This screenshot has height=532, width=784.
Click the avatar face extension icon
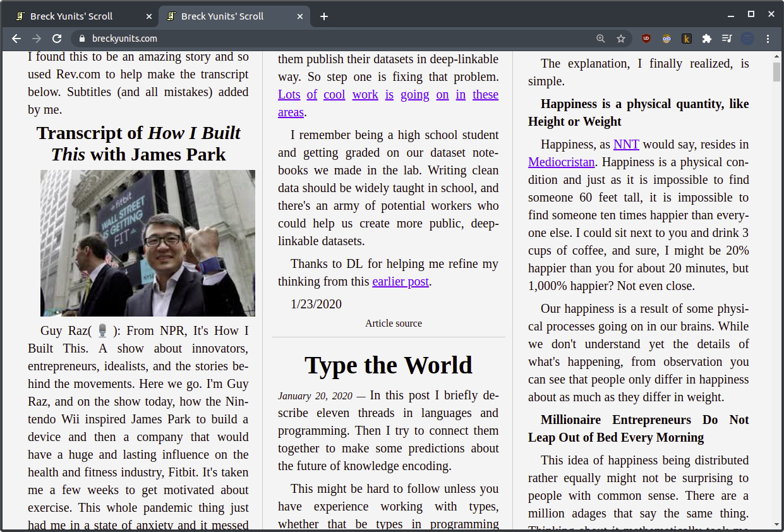(x=666, y=39)
